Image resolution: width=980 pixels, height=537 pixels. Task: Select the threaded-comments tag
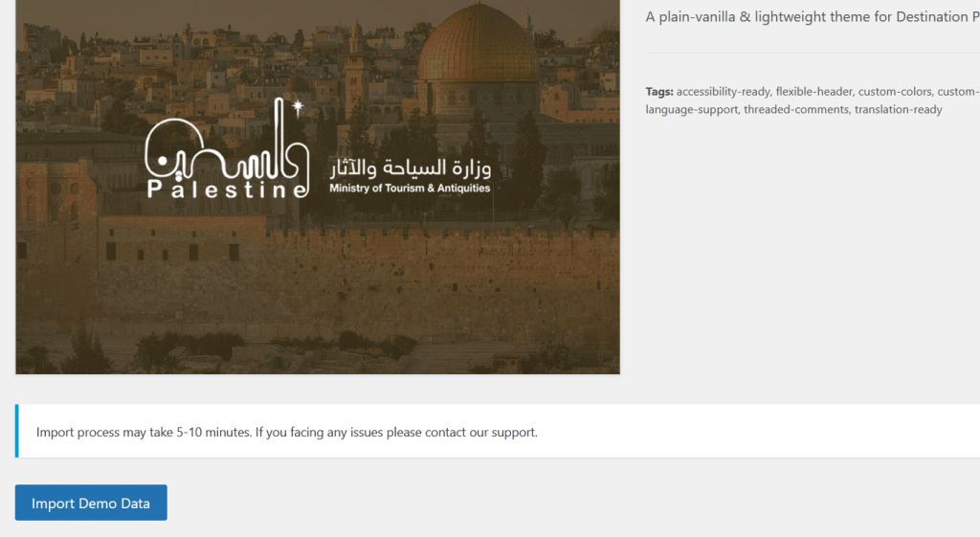[796, 109]
